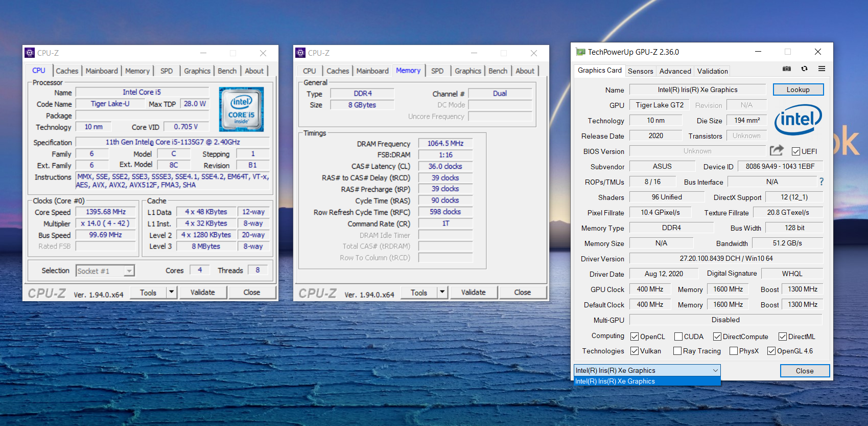Select Intel Iris Xe Graphics dropdown list item
Screen dimensions: 868x426
pos(647,381)
